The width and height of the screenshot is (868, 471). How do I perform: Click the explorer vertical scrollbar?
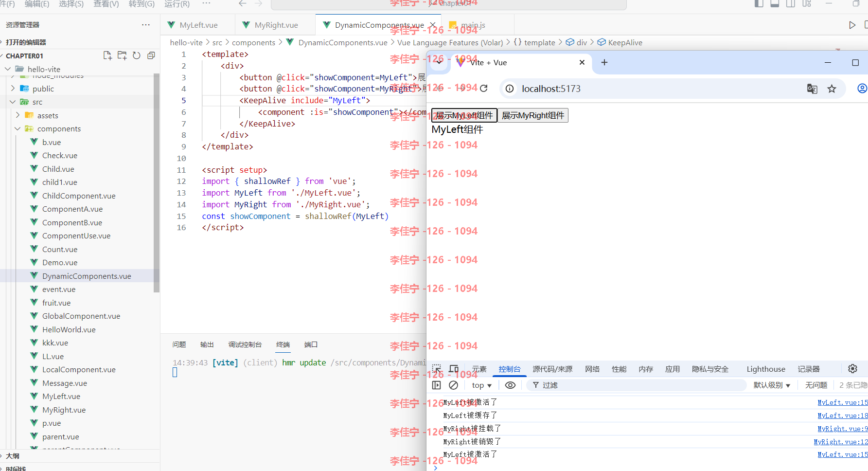[x=157, y=183]
